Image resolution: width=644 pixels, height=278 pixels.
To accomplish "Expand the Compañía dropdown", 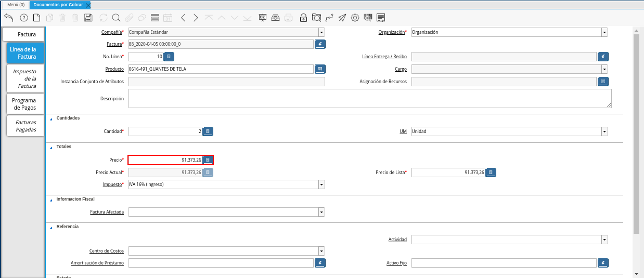I will click(x=321, y=32).
